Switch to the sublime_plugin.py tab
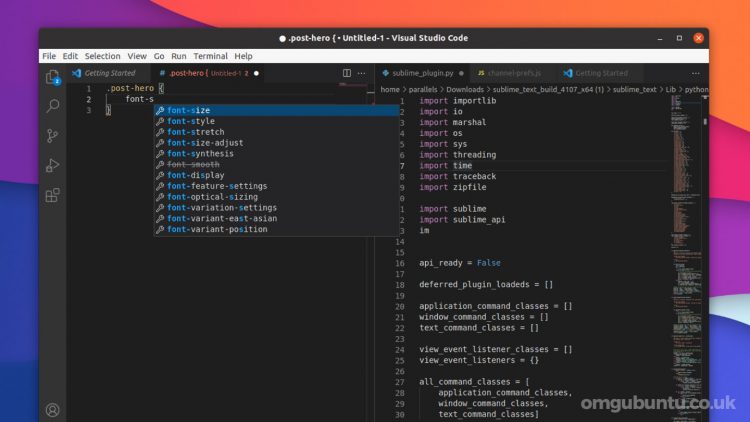750x422 pixels. pos(423,73)
